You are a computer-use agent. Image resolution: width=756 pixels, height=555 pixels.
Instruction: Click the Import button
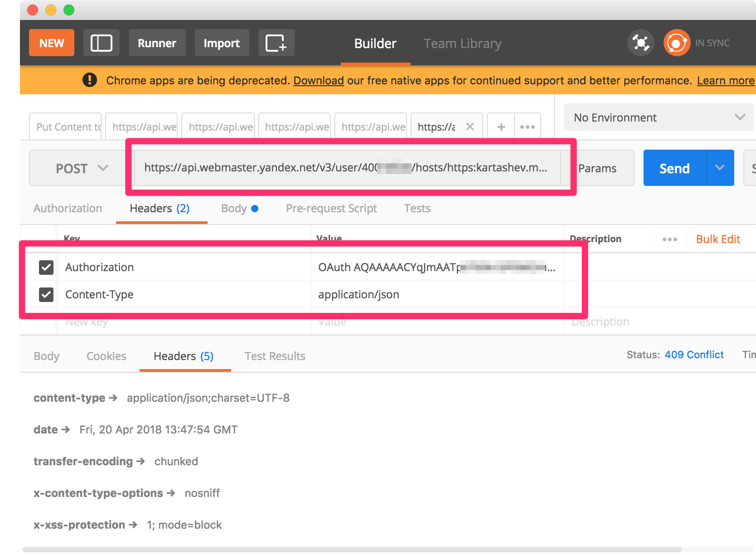point(222,43)
